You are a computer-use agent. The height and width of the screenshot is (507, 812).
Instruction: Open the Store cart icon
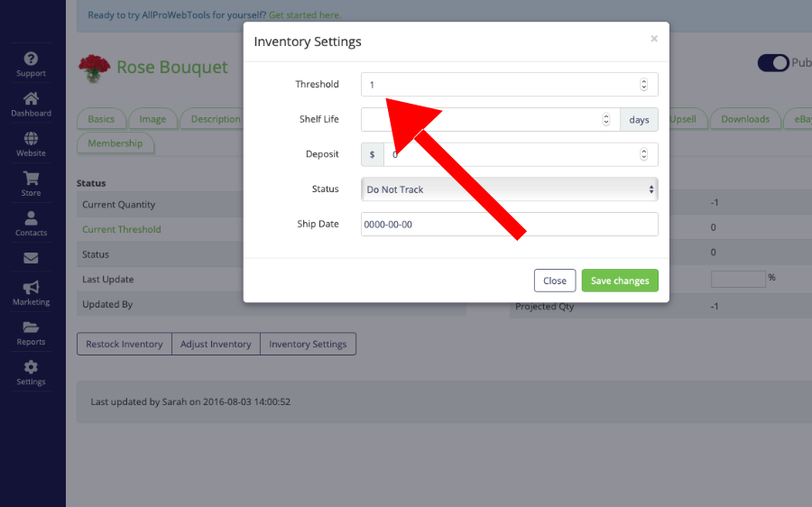31,179
